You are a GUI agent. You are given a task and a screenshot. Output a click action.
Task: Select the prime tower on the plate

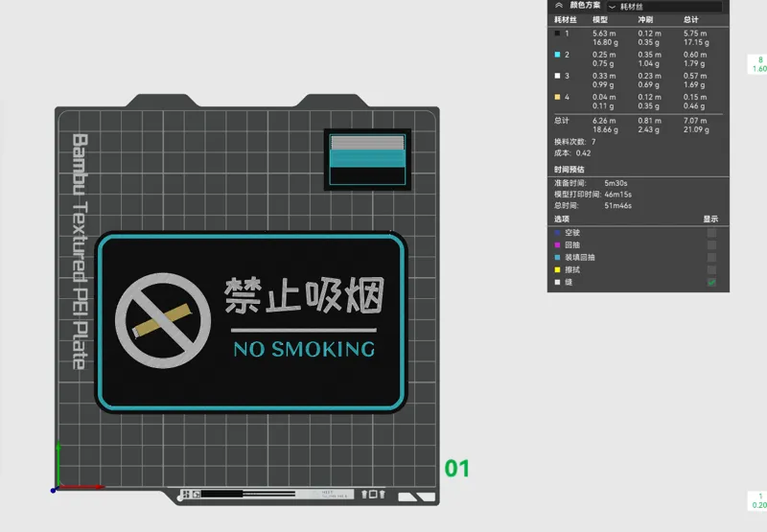367,160
